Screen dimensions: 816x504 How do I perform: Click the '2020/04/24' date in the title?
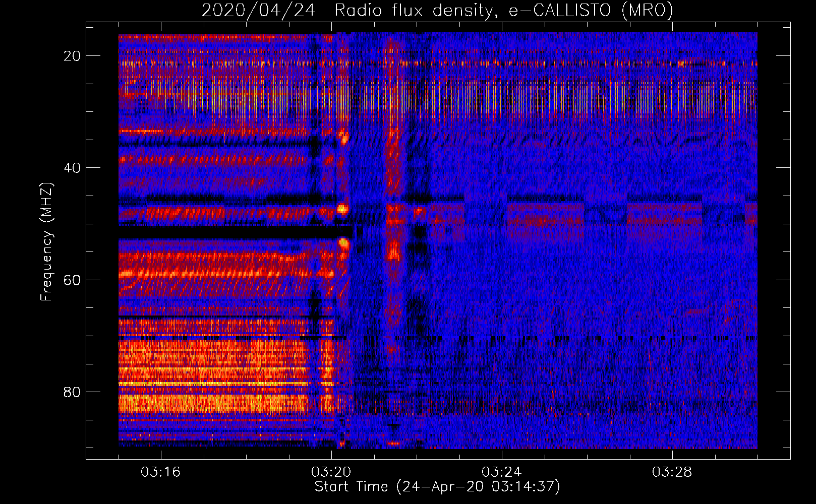coord(259,10)
